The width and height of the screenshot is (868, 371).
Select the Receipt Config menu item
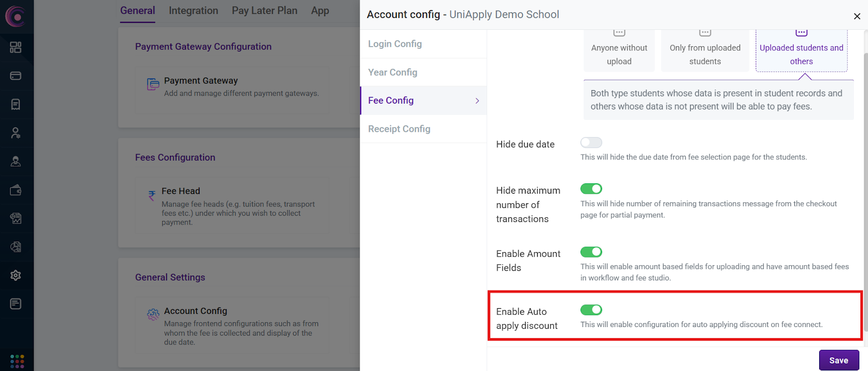[399, 129]
